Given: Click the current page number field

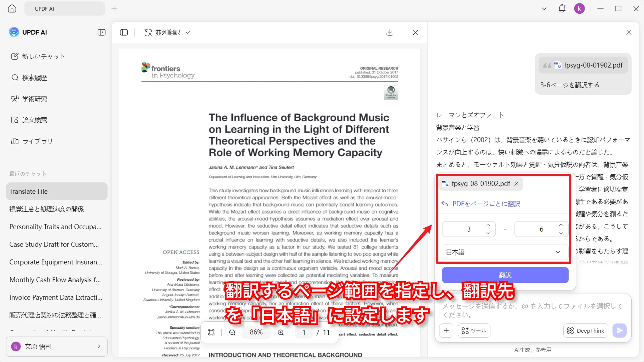Looking at the screenshot, I should (x=304, y=332).
